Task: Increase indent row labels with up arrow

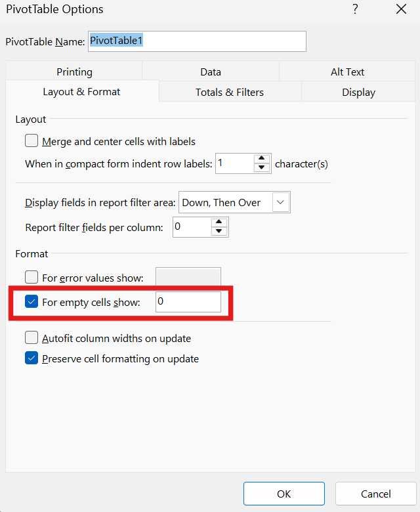Action: coord(261,158)
